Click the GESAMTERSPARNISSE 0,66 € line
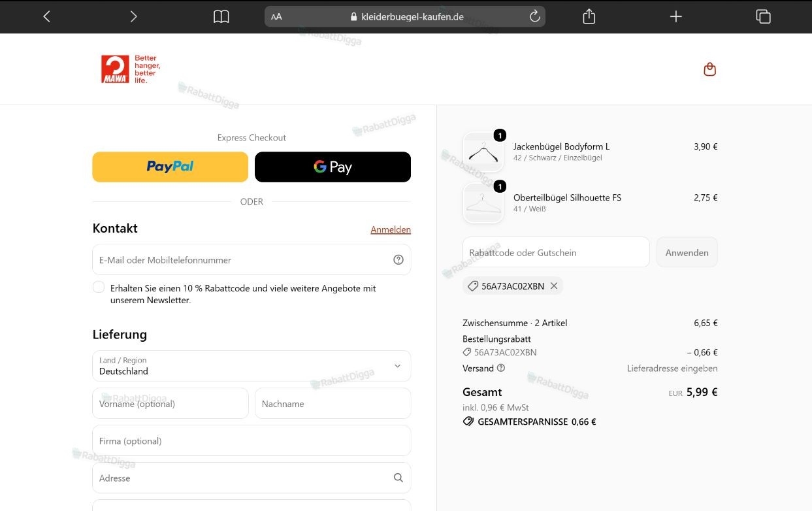This screenshot has width=812, height=511. (529, 421)
